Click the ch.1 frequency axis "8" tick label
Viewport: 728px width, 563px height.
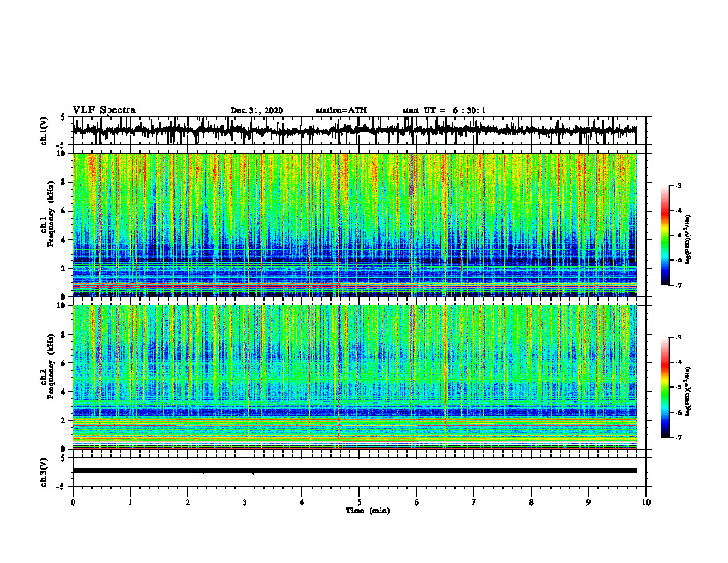coord(64,182)
